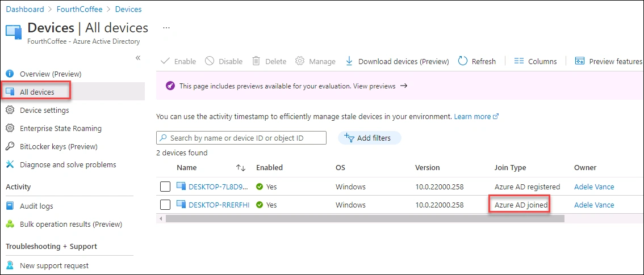Click the horizontal scrollbar thumb
644x275 pixels.
click(x=365, y=219)
